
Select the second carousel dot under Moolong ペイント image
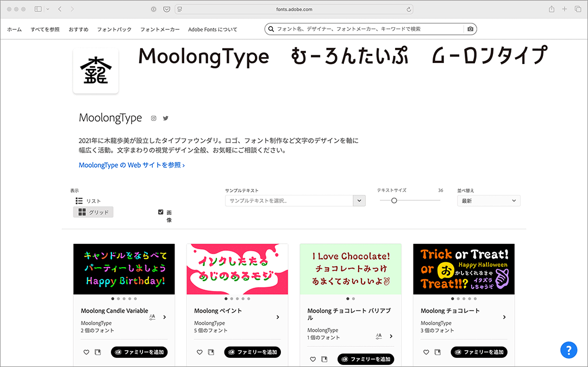tap(232, 299)
